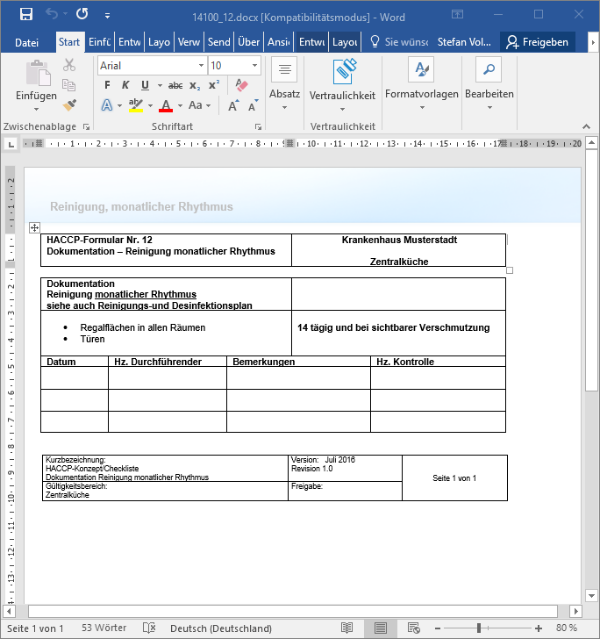
Task: Click the Redo arrow icon
Action: coord(81,15)
